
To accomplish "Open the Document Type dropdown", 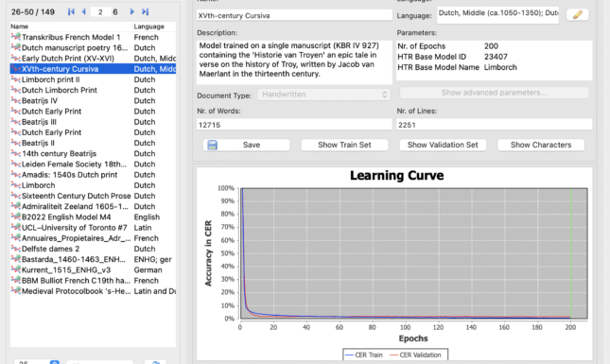I will point(323,95).
